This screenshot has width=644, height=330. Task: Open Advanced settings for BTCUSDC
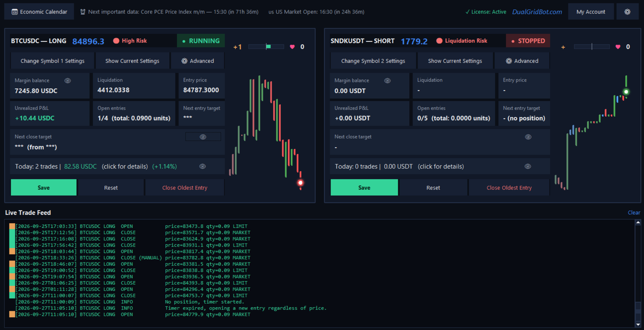[x=198, y=61]
